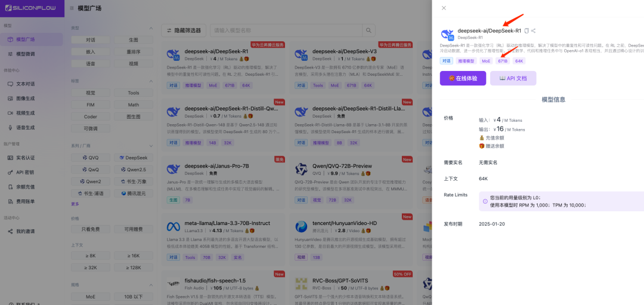The height and width of the screenshot is (305, 644).
Task: Collapse sidebar with the menu icon beside 模型广场 title
Action: 72,8
